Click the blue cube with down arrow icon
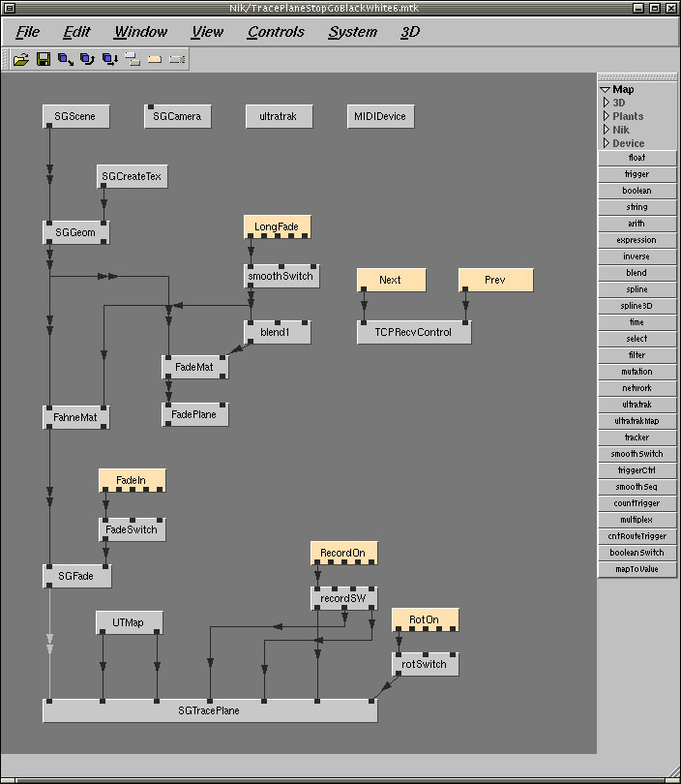Image resolution: width=681 pixels, height=784 pixels. pos(109,59)
